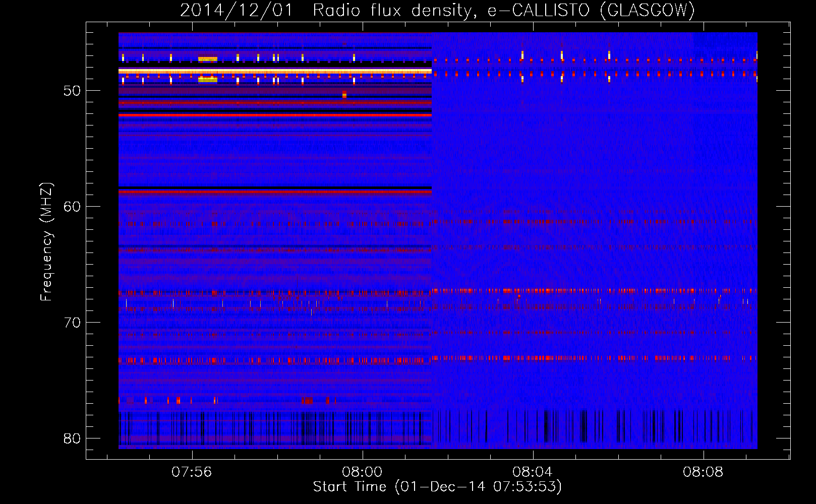Click the 08:00 time tick label

tap(362, 472)
